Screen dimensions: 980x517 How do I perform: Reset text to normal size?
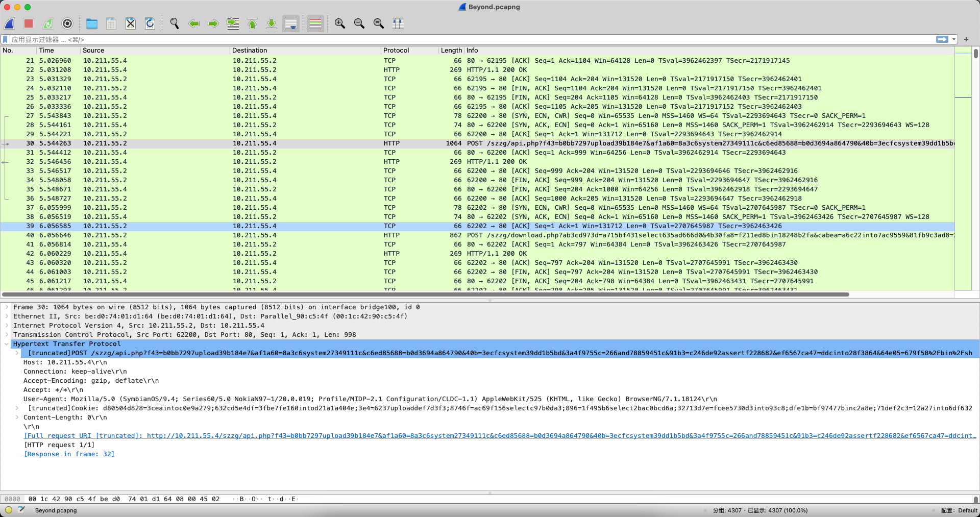[x=379, y=23]
